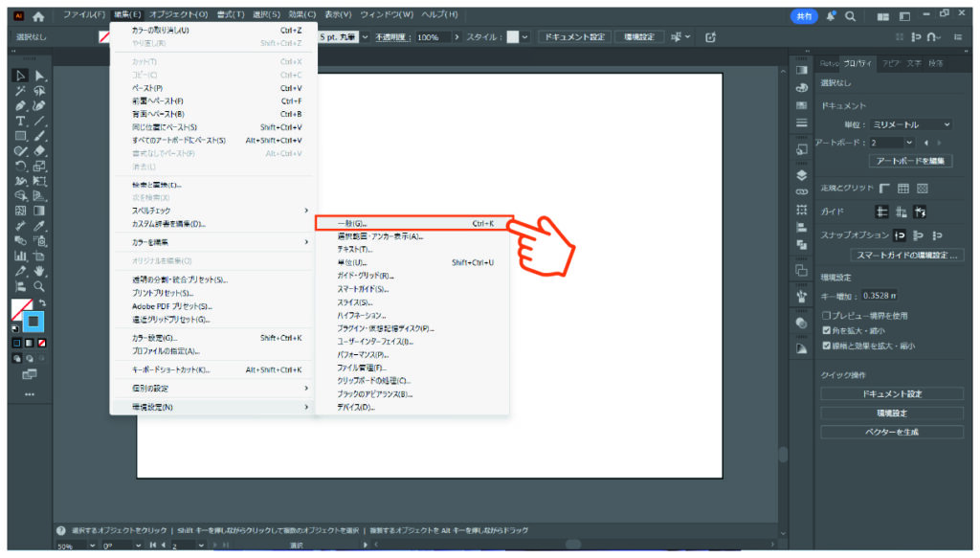
Task: Click the Home icon in the top bar
Action: pyautogui.click(x=38, y=16)
